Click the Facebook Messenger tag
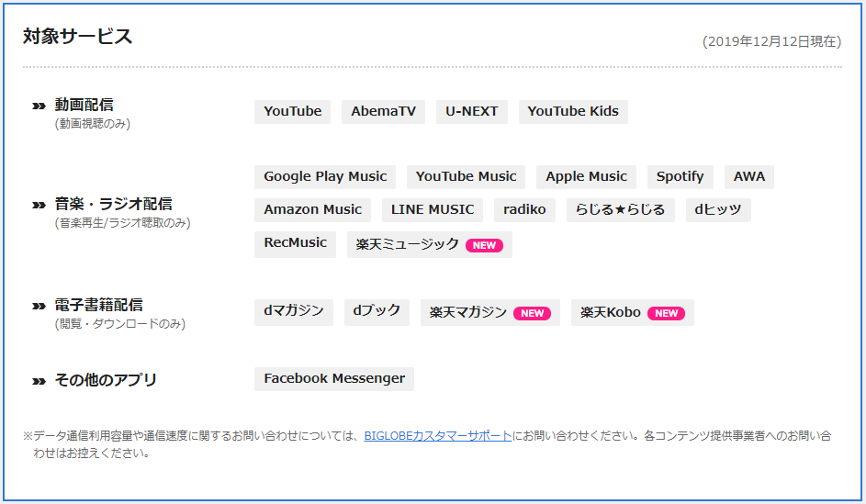Viewport: 866px width, 504px height. 334,379
